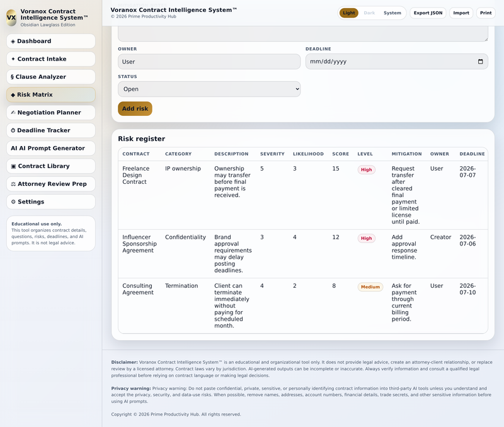Click the Score column header
504x427 pixels.
[x=340, y=154]
